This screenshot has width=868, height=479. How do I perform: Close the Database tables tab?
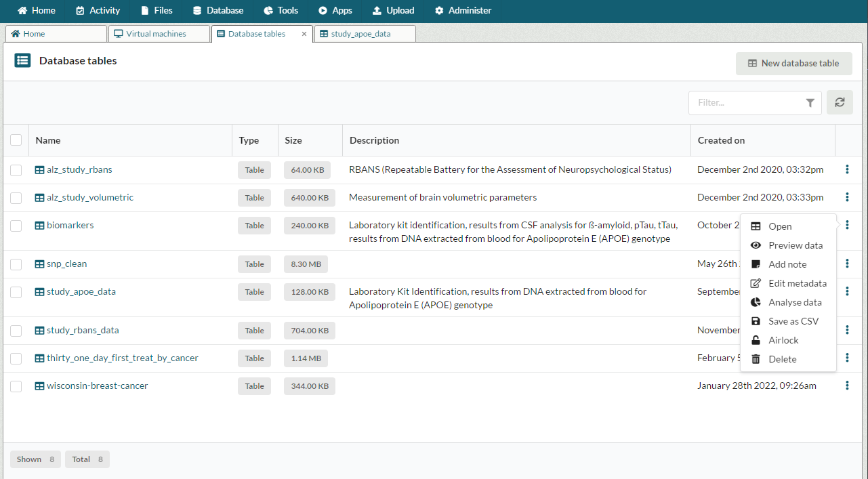pyautogui.click(x=304, y=34)
